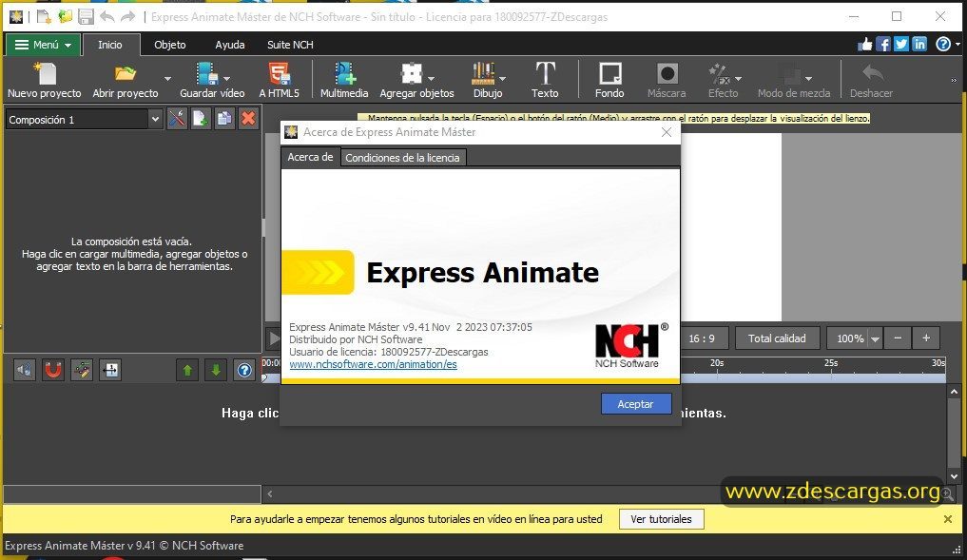Move layer down with green arrow

216,370
